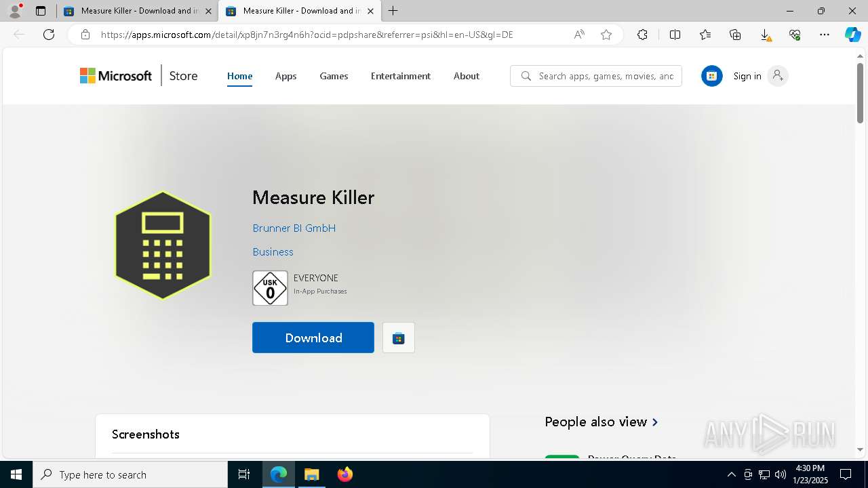Open the browser profile icon
868x488 pixels.
click(15, 11)
